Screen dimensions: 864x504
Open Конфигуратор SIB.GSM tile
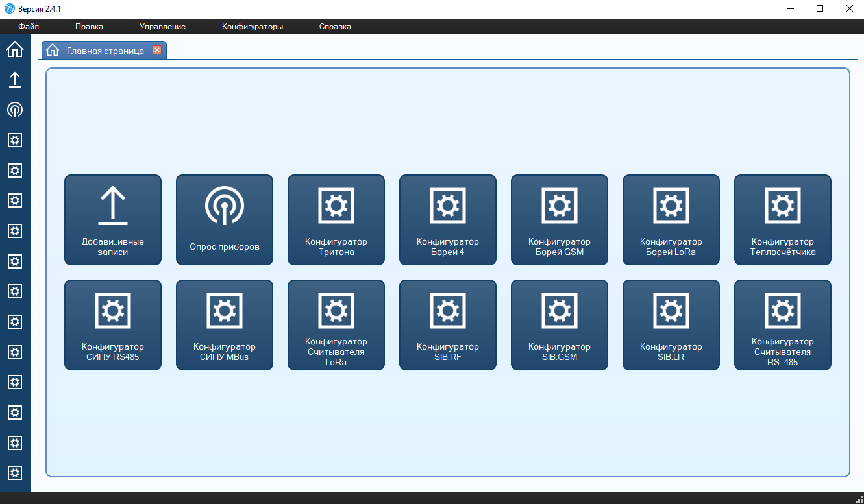[x=560, y=325]
